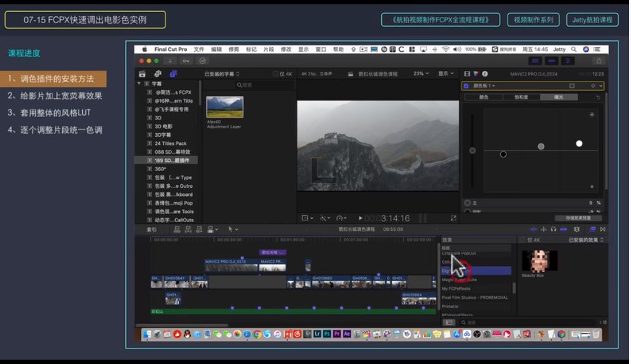Toggle clip appearance filmstrip button in timeline
The height and width of the screenshot is (364, 631).
[x=577, y=230]
